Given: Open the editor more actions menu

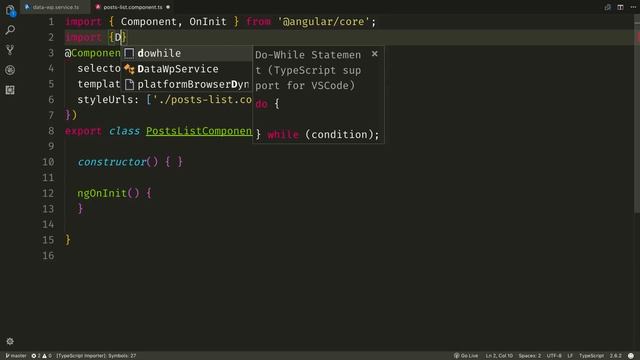Looking at the screenshot, I should click(x=633, y=7).
